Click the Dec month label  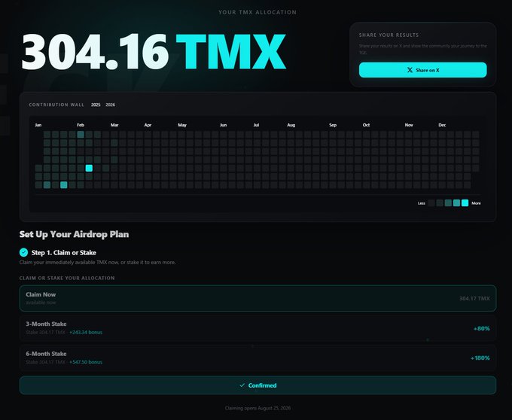click(x=442, y=125)
